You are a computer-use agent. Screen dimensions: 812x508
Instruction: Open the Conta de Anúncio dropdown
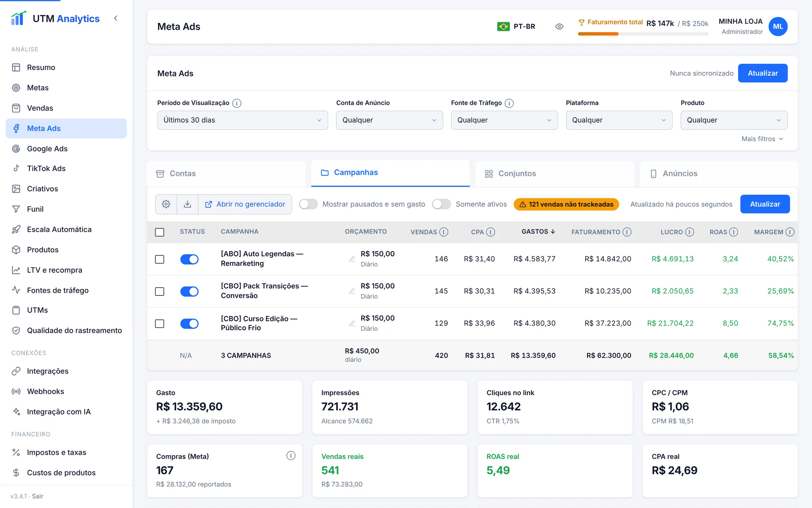[389, 120]
